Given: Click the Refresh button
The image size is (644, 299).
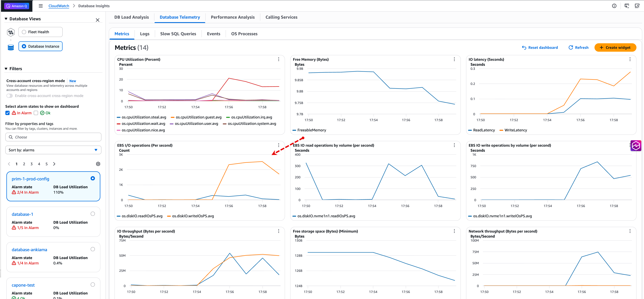Looking at the screenshot, I should pos(578,47).
